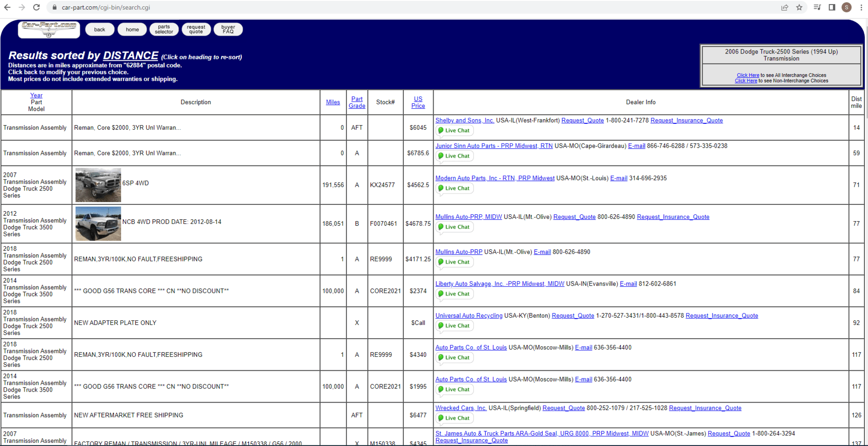Image resolution: width=868 pixels, height=446 pixels.
Task: Reload the page with browser refresh icon
Action: click(37, 7)
